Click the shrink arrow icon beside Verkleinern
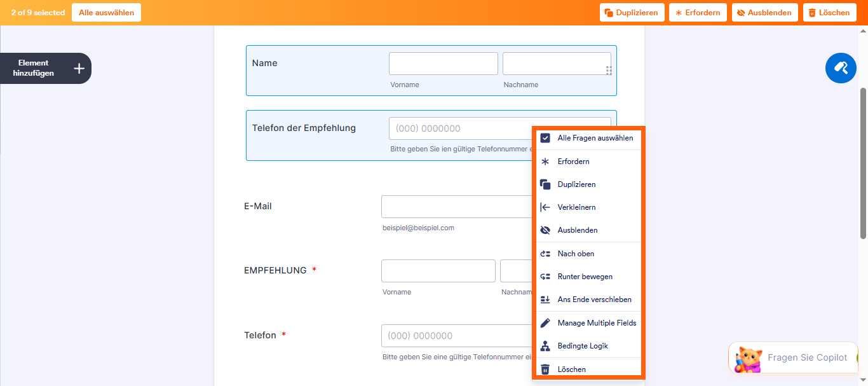This screenshot has height=386, width=868. click(545, 207)
